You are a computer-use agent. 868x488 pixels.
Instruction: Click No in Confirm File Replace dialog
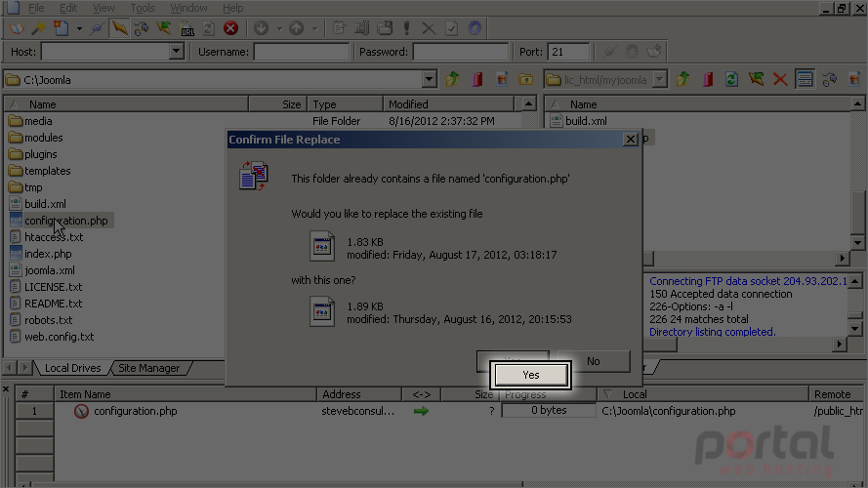point(594,361)
